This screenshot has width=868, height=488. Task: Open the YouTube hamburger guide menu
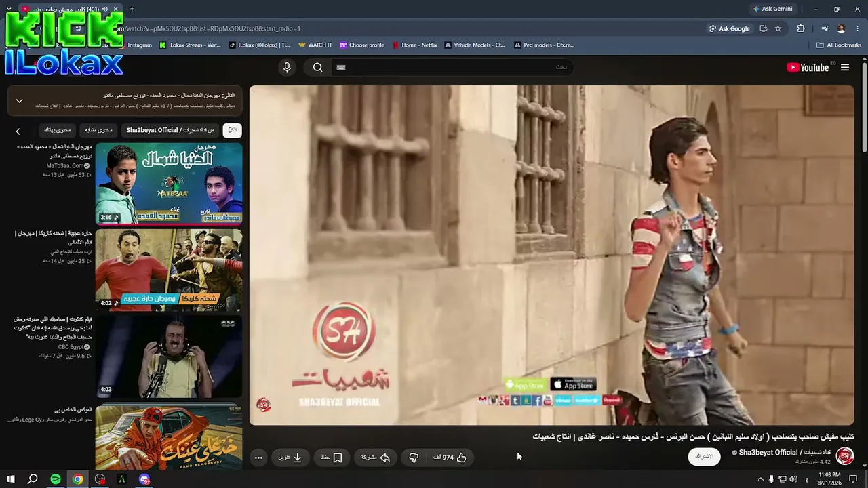(x=845, y=68)
